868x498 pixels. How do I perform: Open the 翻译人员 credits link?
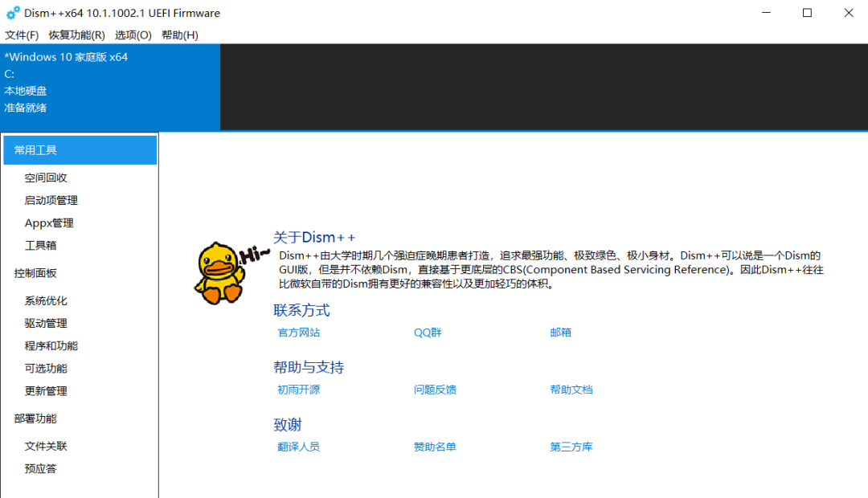coord(298,447)
